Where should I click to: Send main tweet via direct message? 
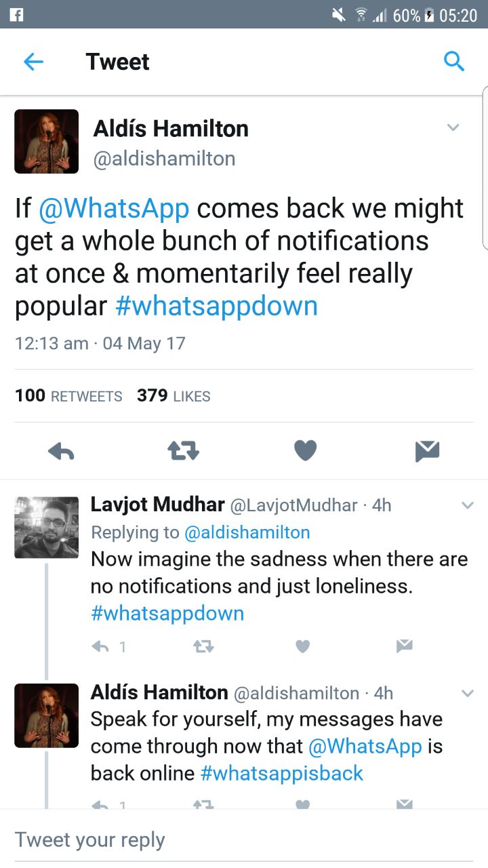point(428,451)
